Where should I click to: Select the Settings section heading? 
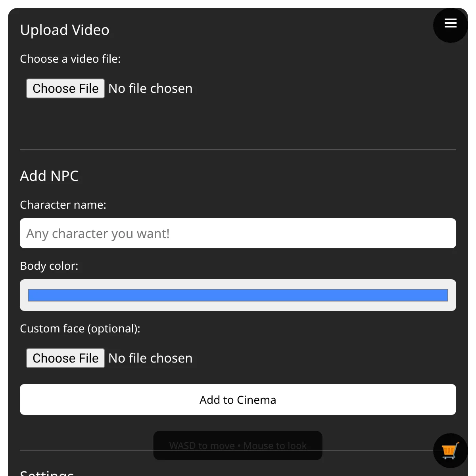[47, 473]
